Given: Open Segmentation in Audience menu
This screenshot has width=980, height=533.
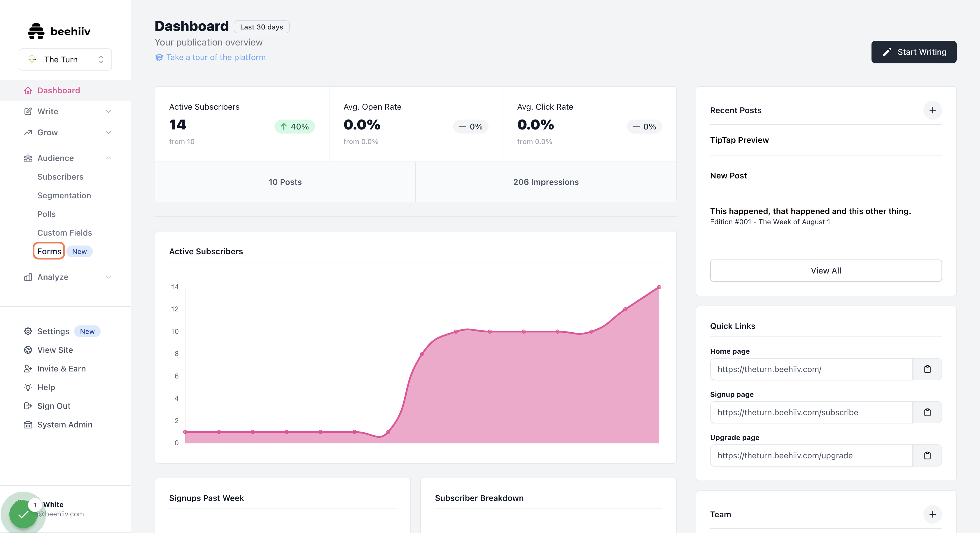Looking at the screenshot, I should (x=64, y=196).
